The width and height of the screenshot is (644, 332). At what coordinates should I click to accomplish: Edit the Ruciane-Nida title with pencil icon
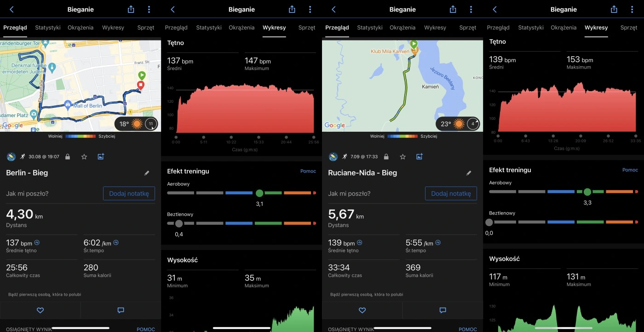click(x=469, y=173)
